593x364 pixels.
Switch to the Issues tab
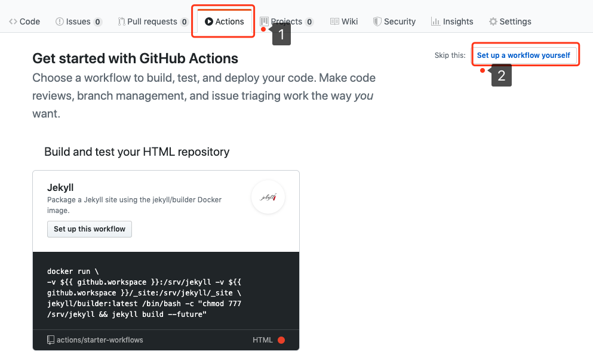point(79,21)
